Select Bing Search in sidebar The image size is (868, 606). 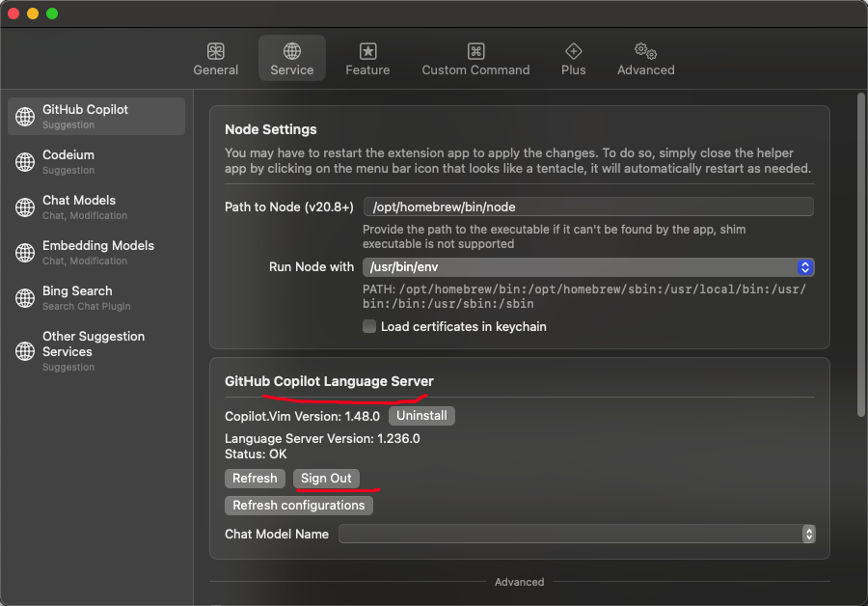click(96, 298)
